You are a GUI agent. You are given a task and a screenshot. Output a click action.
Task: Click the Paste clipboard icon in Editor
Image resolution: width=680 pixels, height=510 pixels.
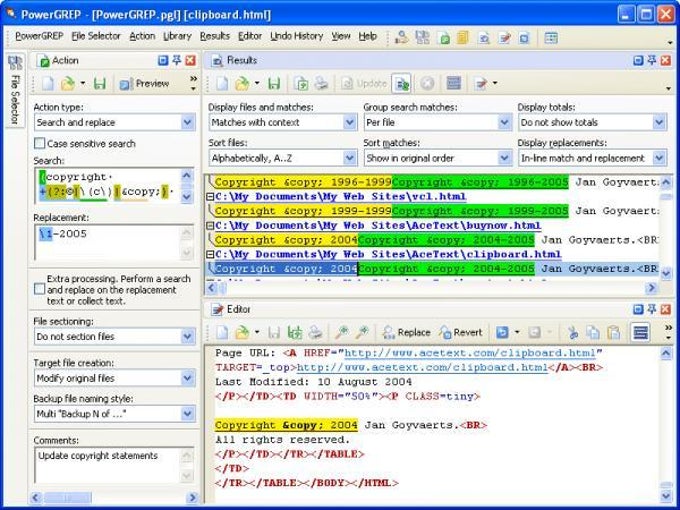point(613,333)
